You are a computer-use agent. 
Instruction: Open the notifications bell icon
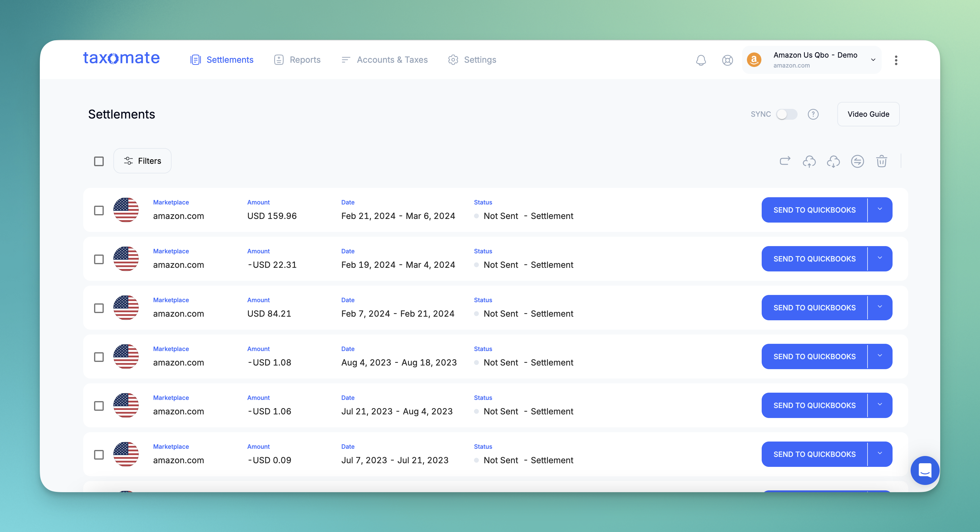click(700, 60)
